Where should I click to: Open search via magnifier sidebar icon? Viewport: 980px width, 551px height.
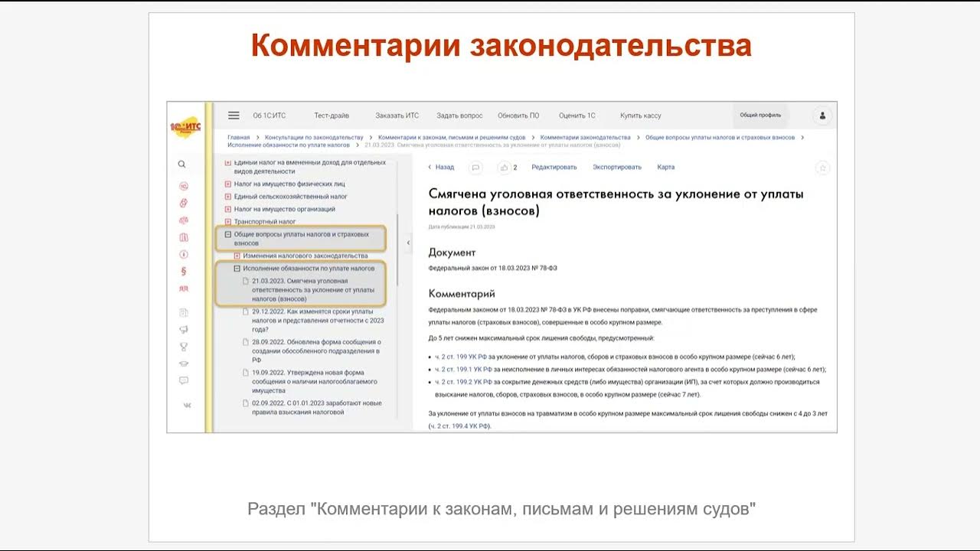182,164
